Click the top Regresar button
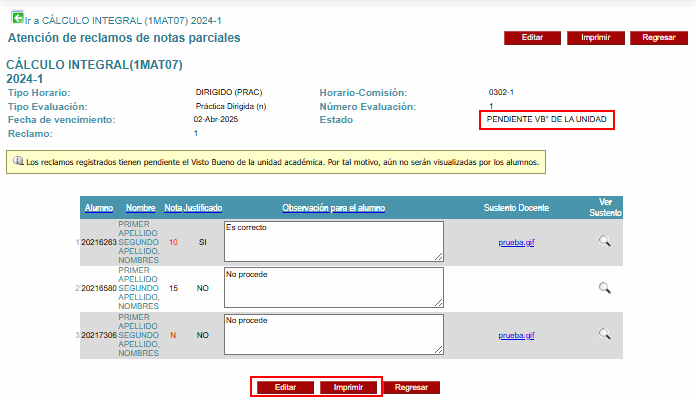This screenshot has width=696, height=397. 659,38
